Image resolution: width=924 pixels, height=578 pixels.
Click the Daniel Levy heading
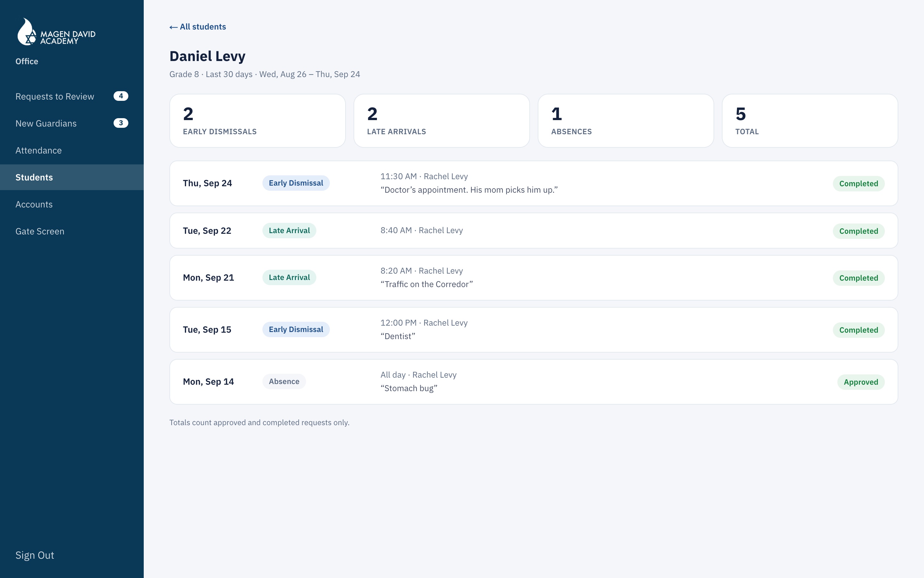(x=207, y=56)
